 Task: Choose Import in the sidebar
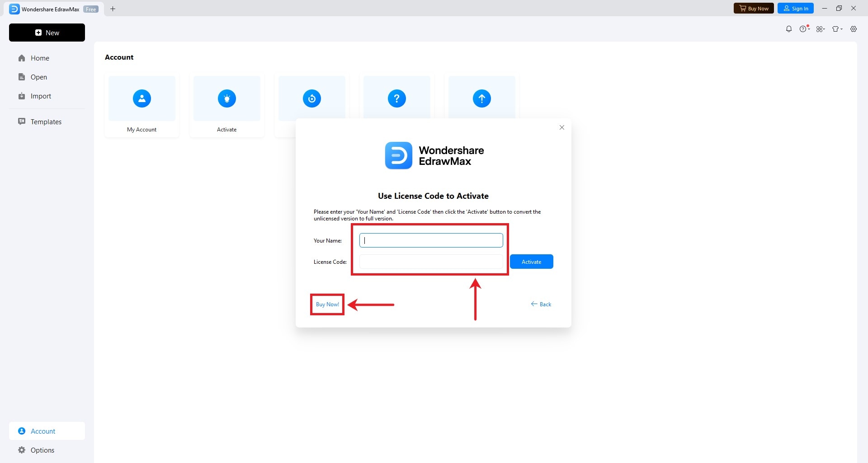47,96
